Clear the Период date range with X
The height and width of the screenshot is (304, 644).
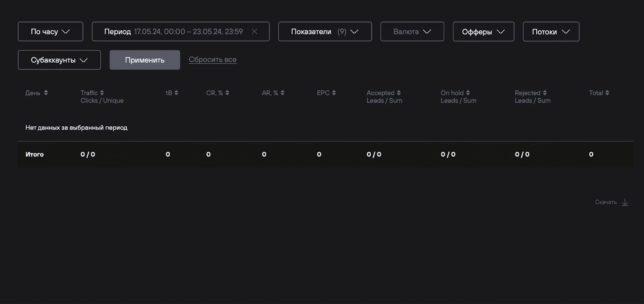click(254, 31)
